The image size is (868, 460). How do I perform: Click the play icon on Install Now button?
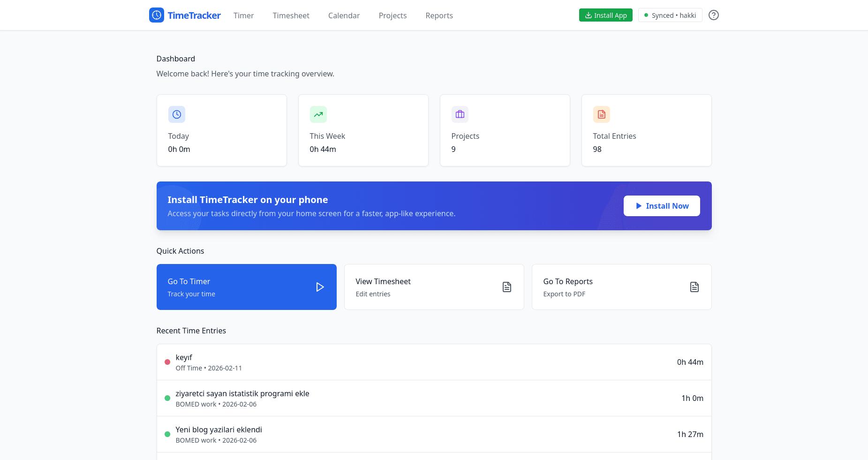[639, 205]
